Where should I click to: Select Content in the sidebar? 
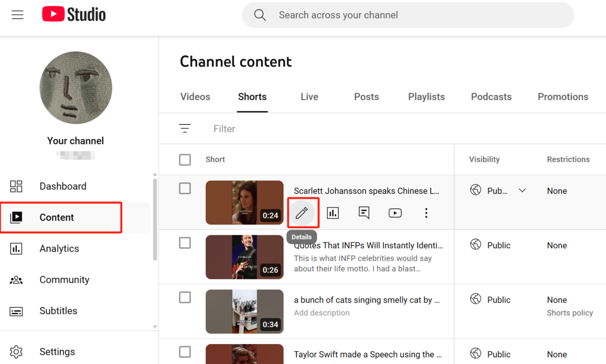pos(75,217)
